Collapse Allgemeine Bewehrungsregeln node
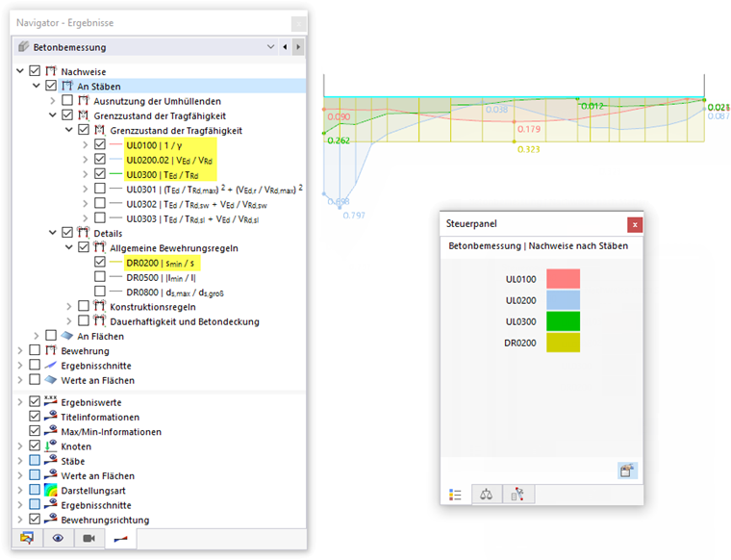Image resolution: width=731 pixels, height=560 pixels. pos(69,247)
